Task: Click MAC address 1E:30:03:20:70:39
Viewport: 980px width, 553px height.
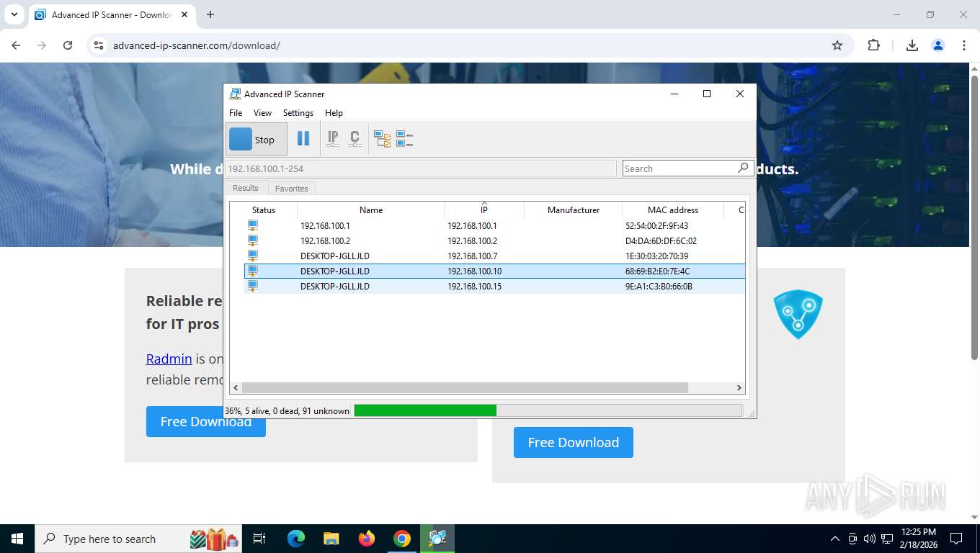Action: pyautogui.click(x=656, y=256)
